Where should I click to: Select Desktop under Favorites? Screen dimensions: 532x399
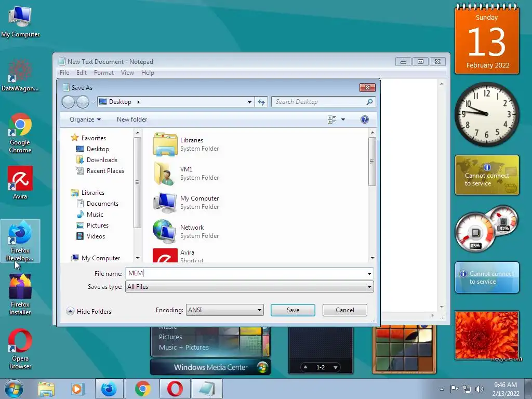tap(92, 149)
